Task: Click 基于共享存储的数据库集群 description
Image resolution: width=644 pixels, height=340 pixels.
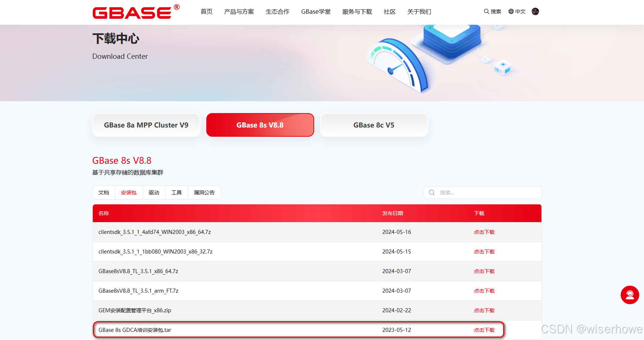Action: 128,173
